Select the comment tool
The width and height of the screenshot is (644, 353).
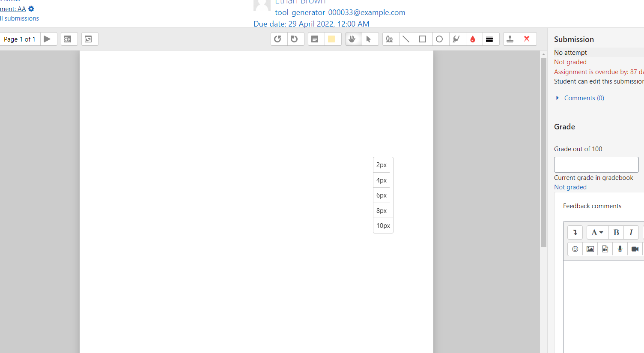(316, 39)
